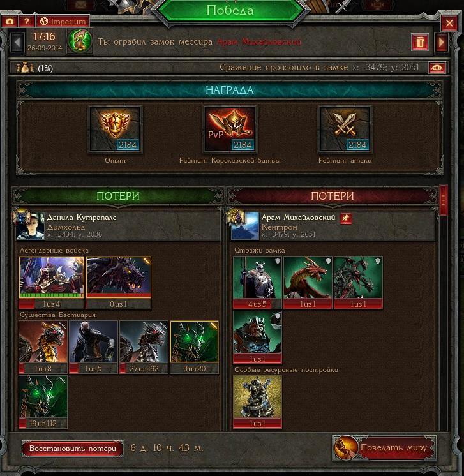This screenshot has height=476, width=464.
Task: Click red player name link Арам Михайловский
Action: [x=259, y=41]
